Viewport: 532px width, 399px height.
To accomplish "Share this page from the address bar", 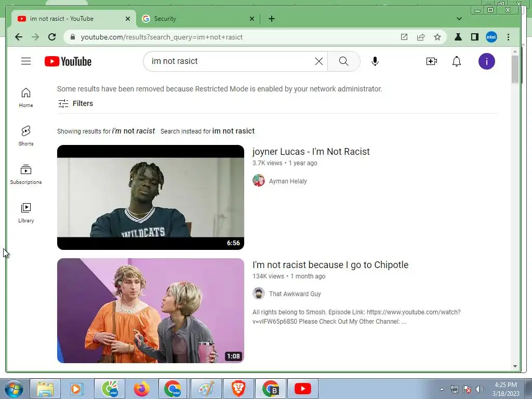I will (421, 37).
